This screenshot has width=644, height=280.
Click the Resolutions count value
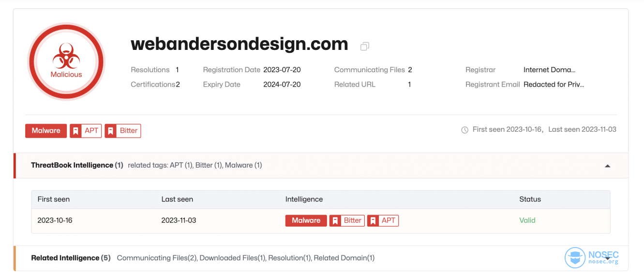(x=177, y=70)
